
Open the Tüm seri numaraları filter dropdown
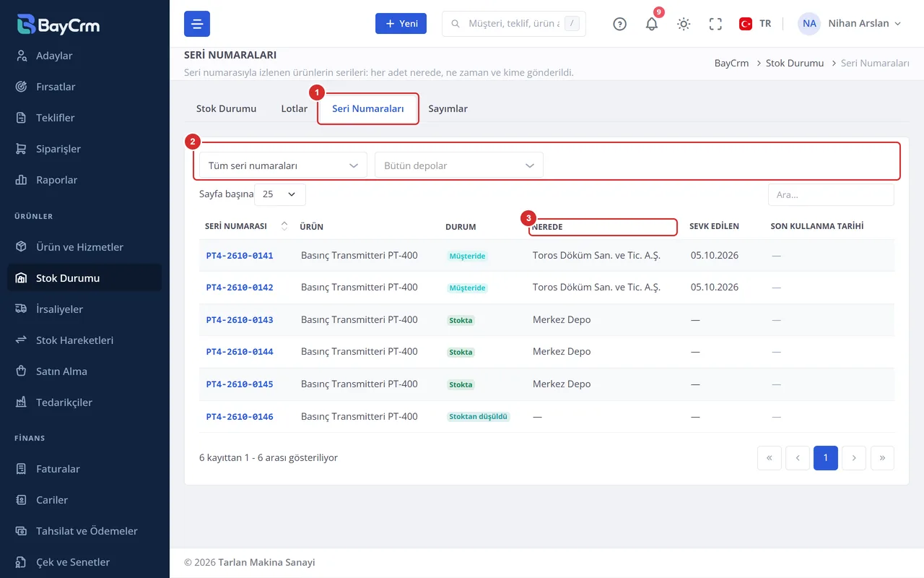tap(283, 165)
